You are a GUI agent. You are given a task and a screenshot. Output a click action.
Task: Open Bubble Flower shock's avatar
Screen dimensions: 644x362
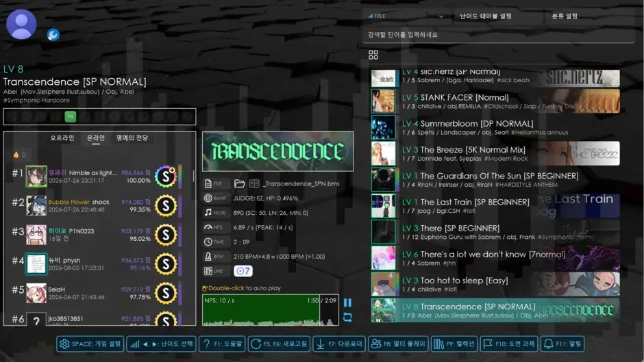tap(36, 205)
